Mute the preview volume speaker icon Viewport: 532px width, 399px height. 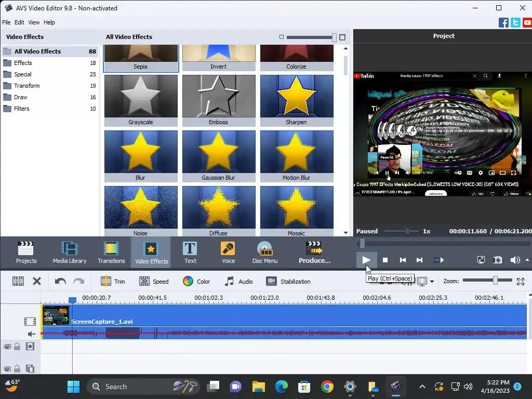pos(515,260)
